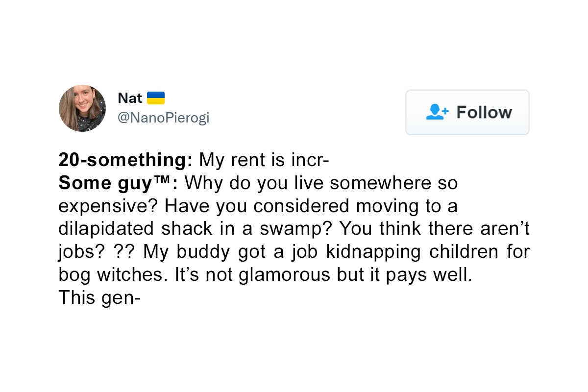The width and height of the screenshot is (588, 392).
Task: Click the bold "20-something:" label
Action: point(126,160)
